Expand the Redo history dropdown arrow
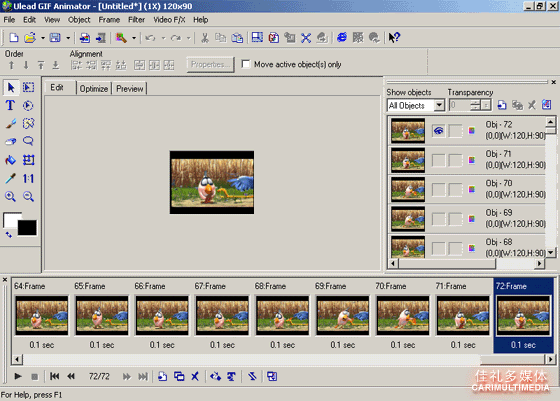 (x=189, y=37)
